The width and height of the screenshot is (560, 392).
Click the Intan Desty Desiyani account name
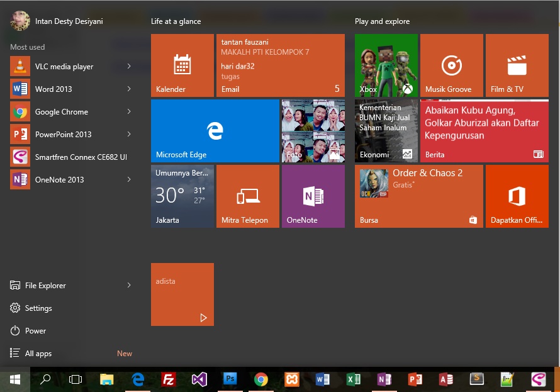pyautogui.click(x=70, y=21)
